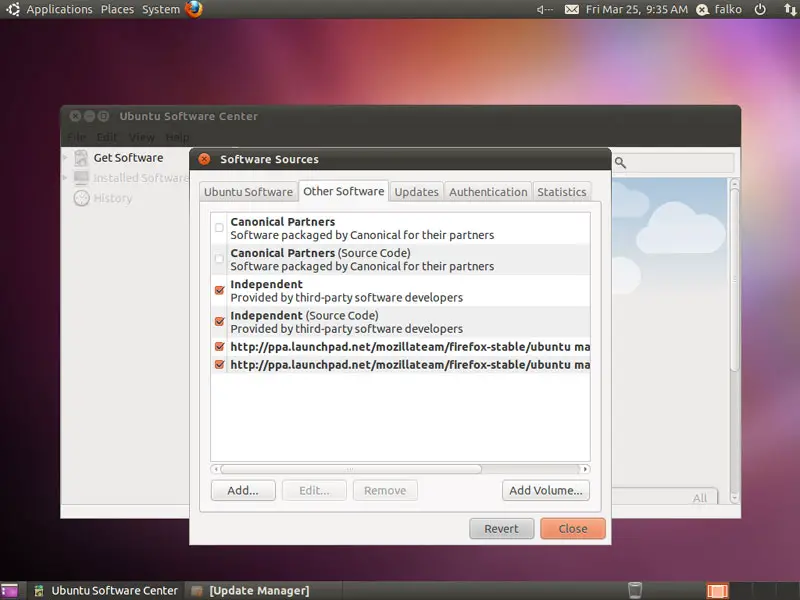The image size is (800, 600).
Task: Click the Ubuntu logo in top panel
Action: [x=13, y=9]
